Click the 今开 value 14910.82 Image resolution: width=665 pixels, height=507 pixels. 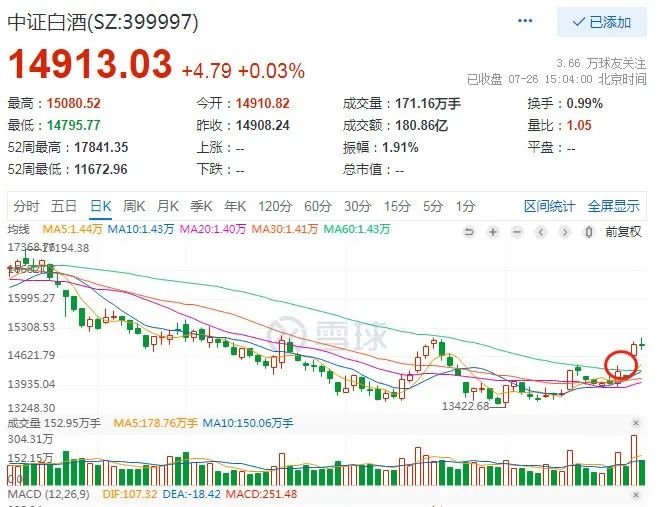[x=263, y=103]
